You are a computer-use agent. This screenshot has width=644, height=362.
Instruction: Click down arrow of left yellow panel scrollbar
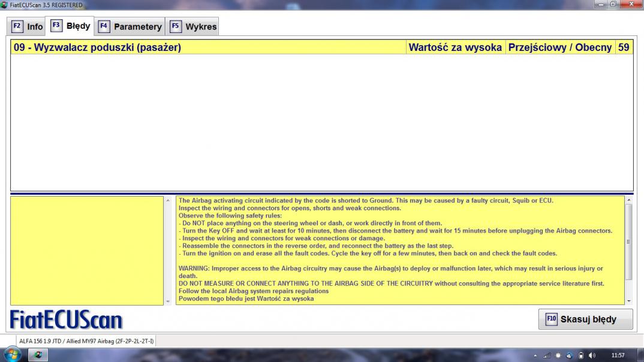(167, 301)
